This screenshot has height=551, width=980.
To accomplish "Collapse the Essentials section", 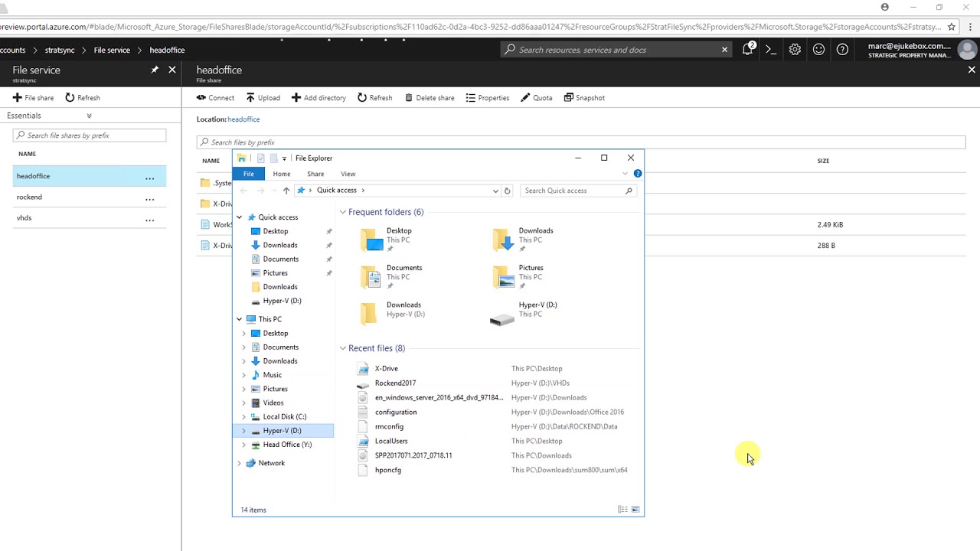I will click(89, 116).
